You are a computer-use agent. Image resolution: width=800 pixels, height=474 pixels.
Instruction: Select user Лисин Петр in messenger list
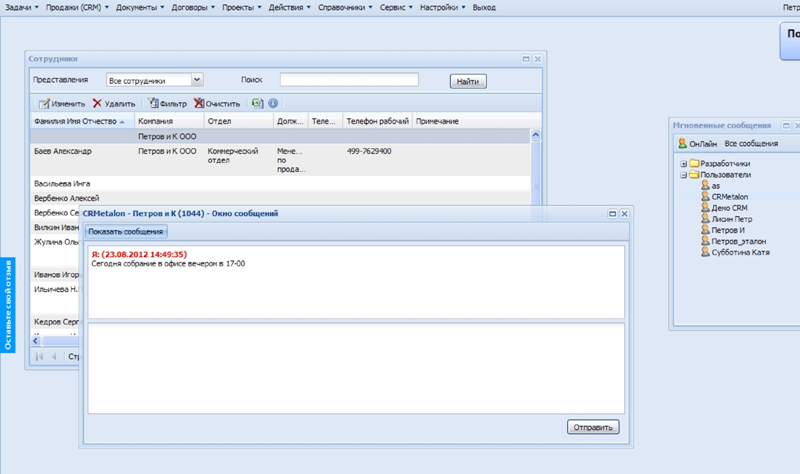click(731, 219)
